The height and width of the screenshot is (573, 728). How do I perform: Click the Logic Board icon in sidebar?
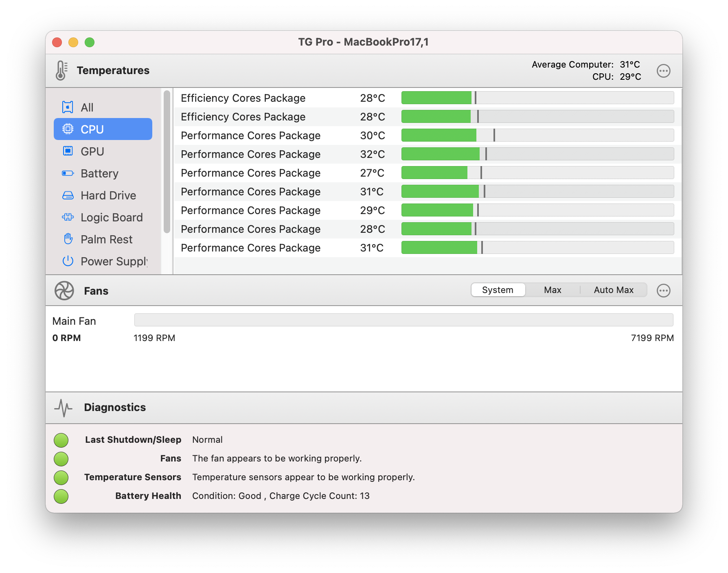(68, 217)
